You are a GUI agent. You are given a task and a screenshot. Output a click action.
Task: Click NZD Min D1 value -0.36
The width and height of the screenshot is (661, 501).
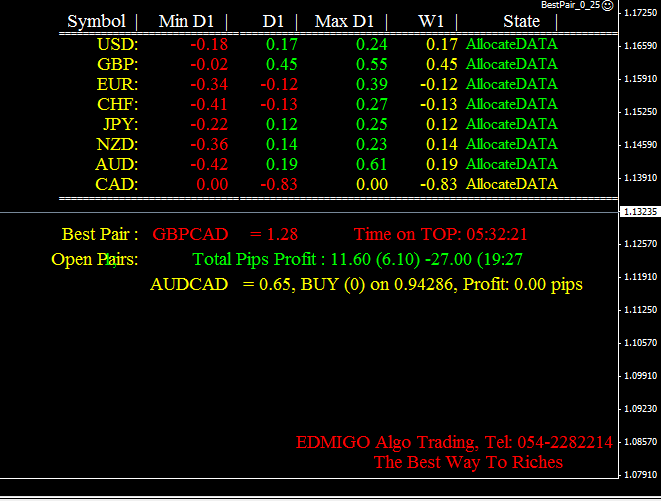(209, 144)
